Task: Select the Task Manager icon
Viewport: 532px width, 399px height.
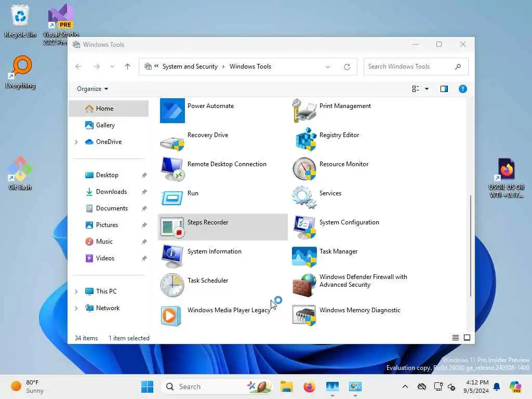Action: [304, 256]
